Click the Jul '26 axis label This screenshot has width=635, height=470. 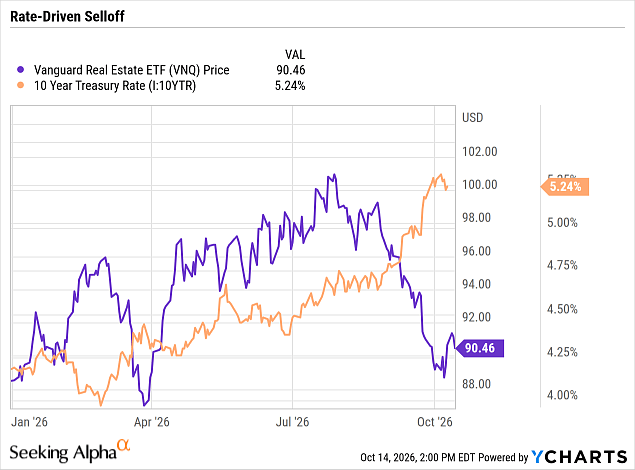coord(292,422)
